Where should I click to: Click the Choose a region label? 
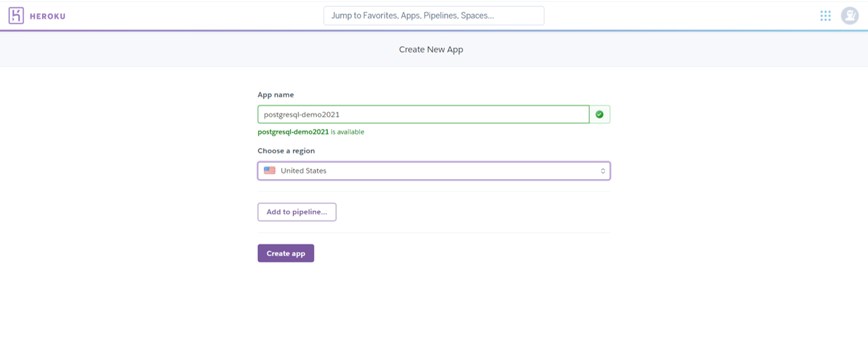pyautogui.click(x=286, y=151)
